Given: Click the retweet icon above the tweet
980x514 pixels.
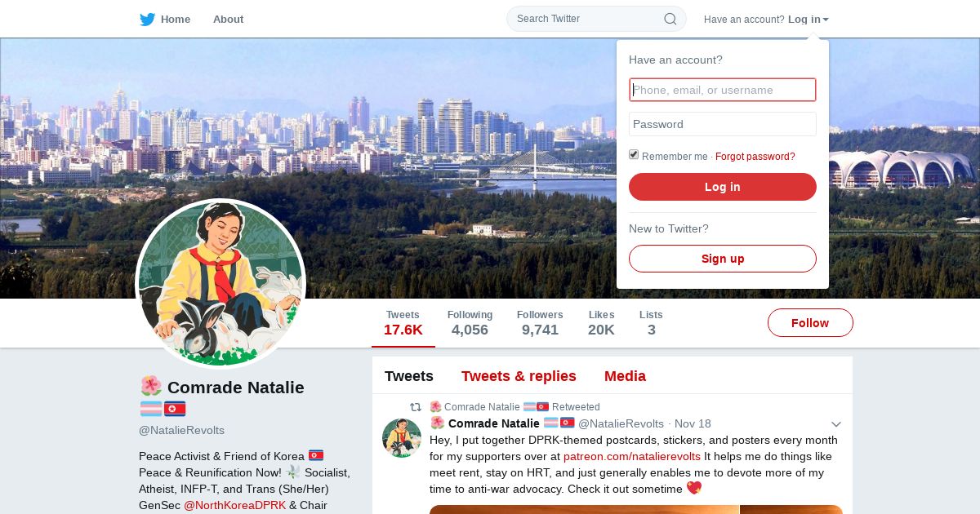Looking at the screenshot, I should pos(416,406).
